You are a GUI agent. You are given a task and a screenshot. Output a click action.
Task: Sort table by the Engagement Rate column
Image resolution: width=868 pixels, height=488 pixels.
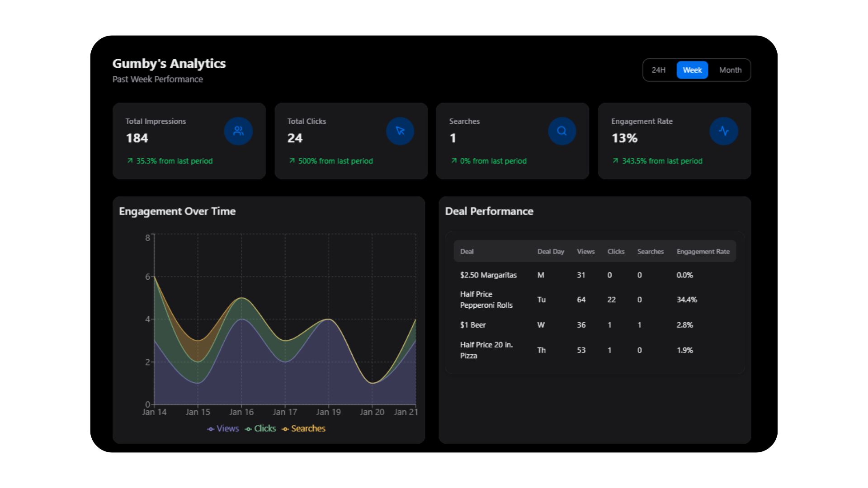pyautogui.click(x=703, y=251)
